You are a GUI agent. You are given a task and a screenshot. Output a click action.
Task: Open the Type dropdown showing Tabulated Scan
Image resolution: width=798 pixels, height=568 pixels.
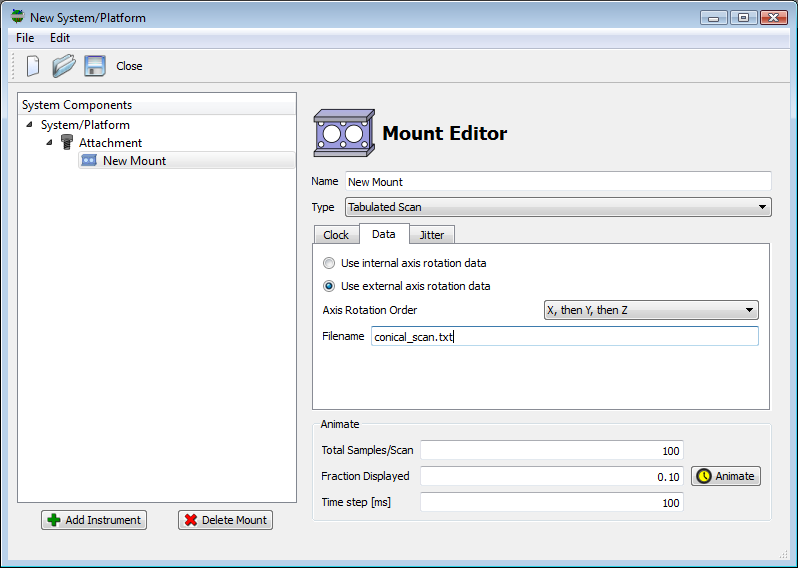click(x=558, y=207)
